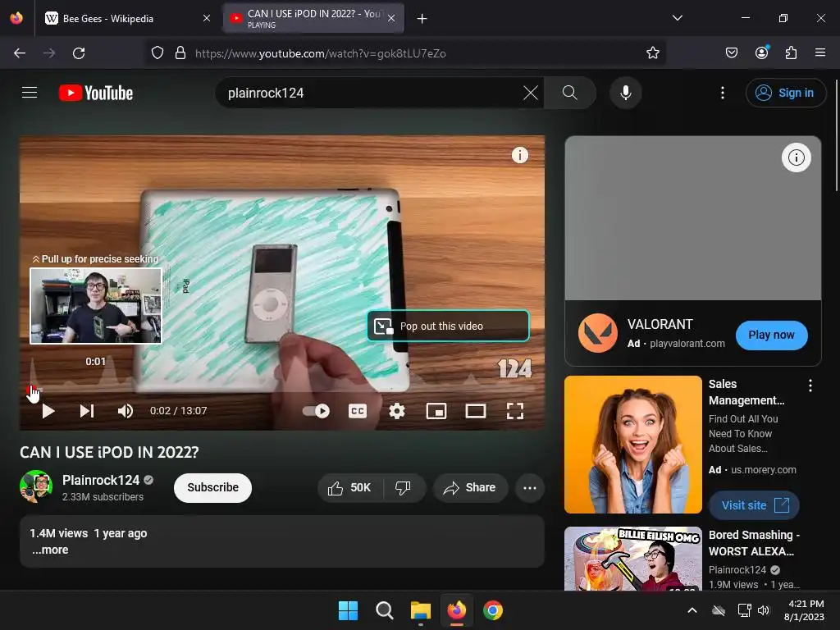Show hidden system tray icons
Viewport: 840px width, 630px height.
pos(692,610)
